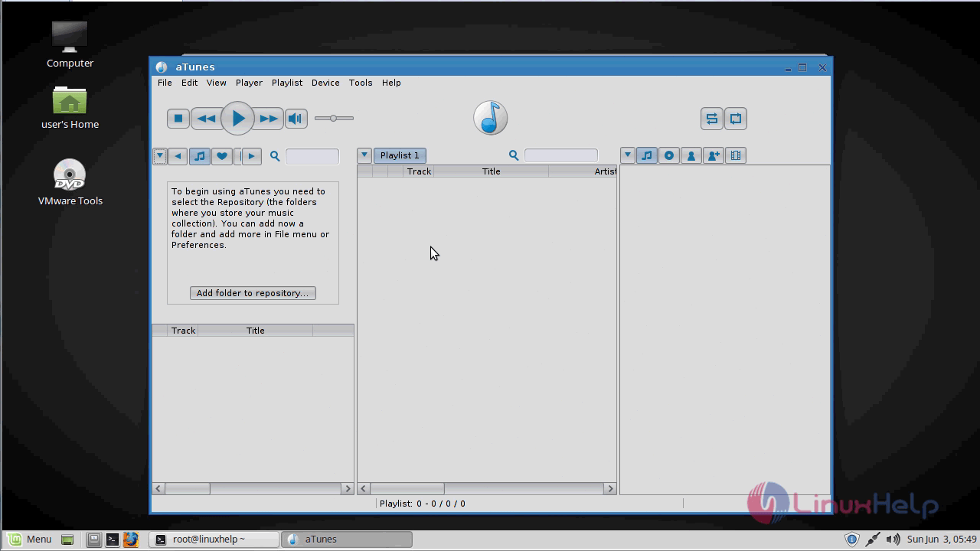
Task: Open the context panel dropdown arrow
Action: pyautogui.click(x=627, y=155)
